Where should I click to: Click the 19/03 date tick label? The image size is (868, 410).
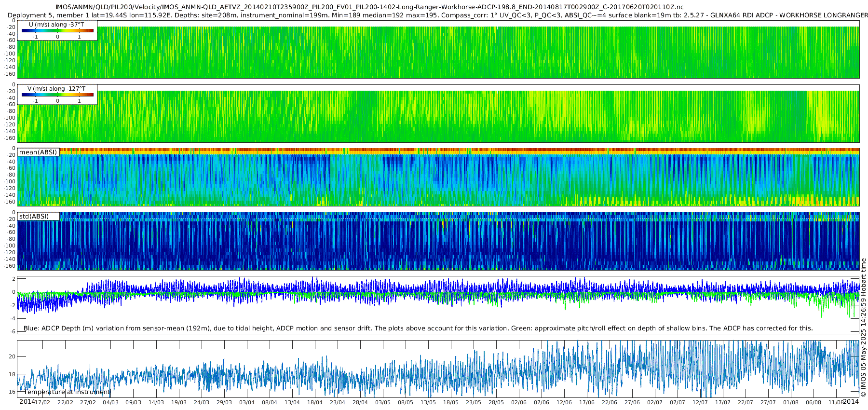179,402
